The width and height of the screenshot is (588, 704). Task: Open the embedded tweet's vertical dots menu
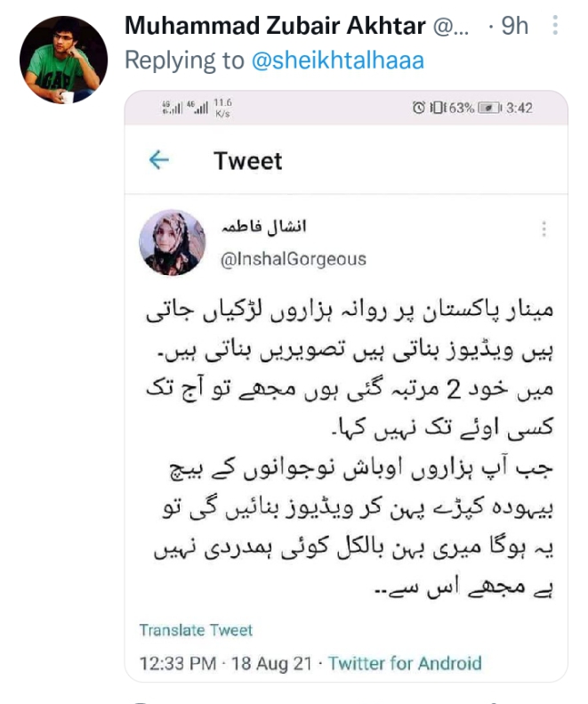(x=544, y=230)
